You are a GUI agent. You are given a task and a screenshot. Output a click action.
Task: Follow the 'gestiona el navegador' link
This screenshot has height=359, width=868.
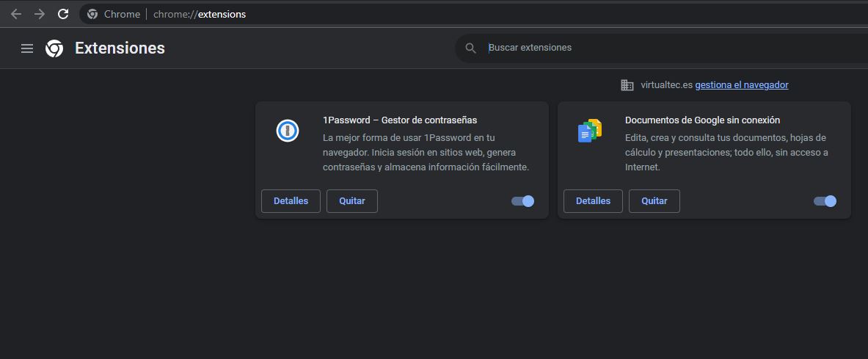(x=742, y=84)
